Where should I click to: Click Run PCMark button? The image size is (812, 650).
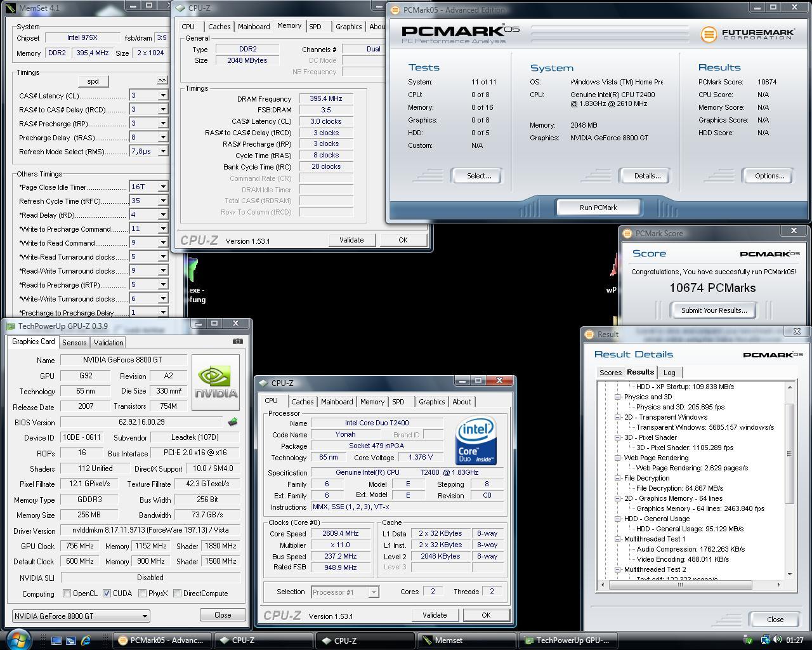pyautogui.click(x=598, y=208)
